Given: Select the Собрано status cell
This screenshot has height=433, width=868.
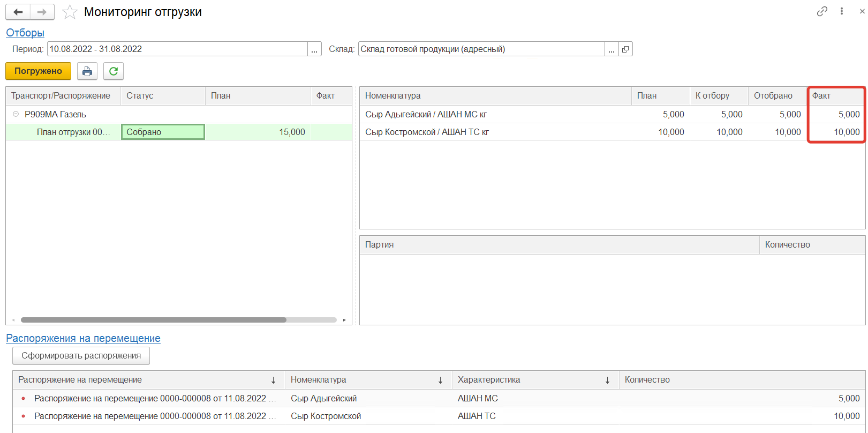Looking at the screenshot, I should pyautogui.click(x=163, y=132).
